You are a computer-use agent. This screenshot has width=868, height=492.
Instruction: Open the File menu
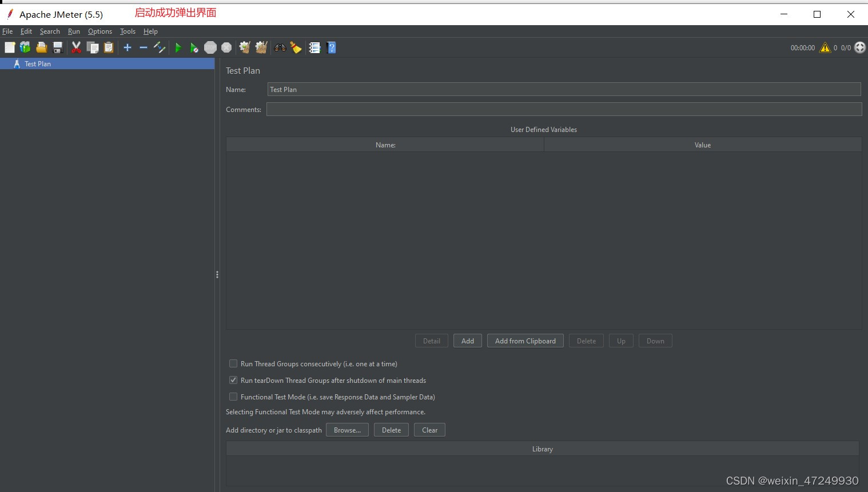pos(7,31)
